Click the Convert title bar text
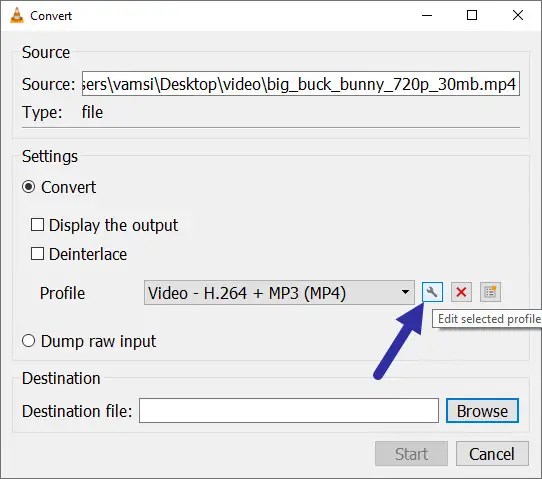This screenshot has width=542, height=479. tap(51, 16)
